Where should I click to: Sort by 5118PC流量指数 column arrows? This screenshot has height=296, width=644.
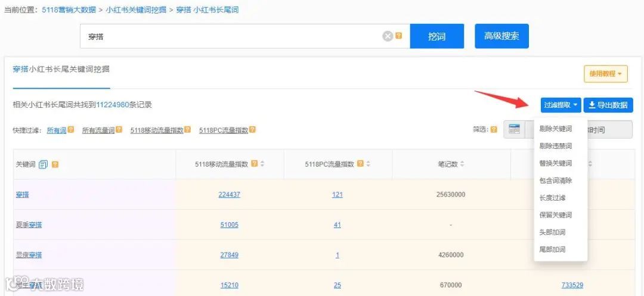[x=369, y=164]
